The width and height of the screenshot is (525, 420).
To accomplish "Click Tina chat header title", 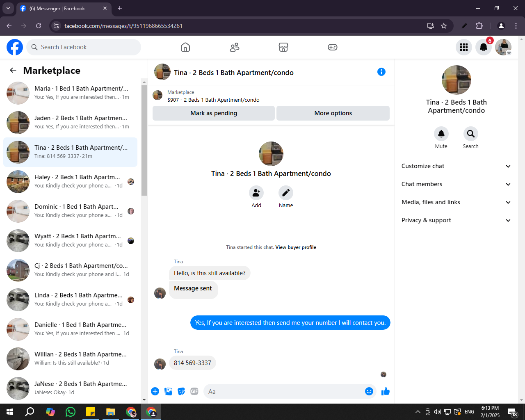I will (x=234, y=73).
